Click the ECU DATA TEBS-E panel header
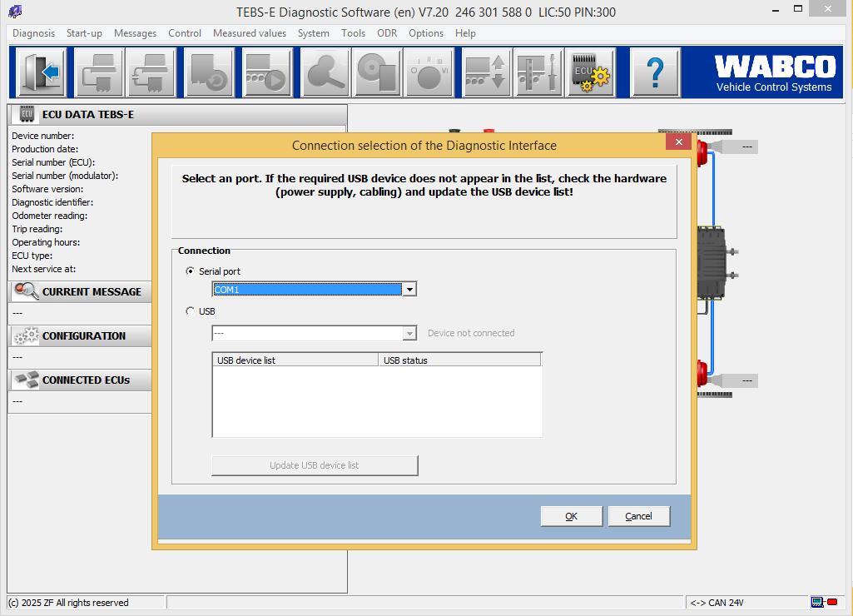853x616 pixels. [x=177, y=114]
